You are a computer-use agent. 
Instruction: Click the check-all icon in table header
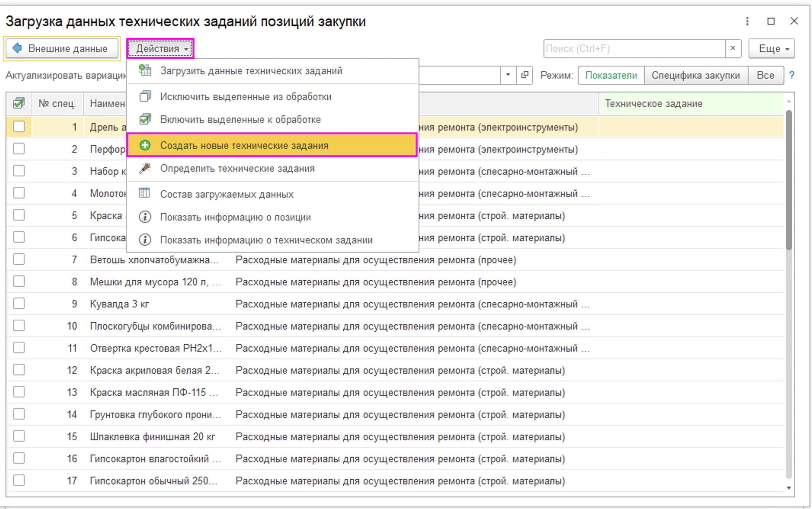[19, 103]
